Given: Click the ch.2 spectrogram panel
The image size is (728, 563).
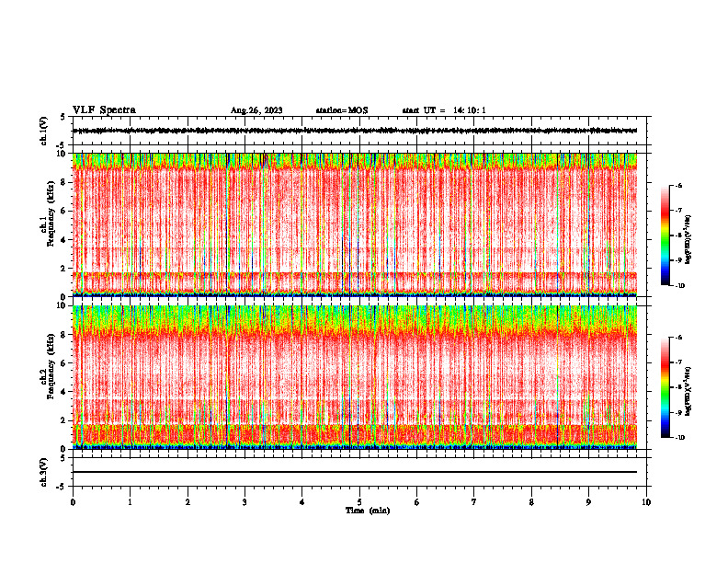Looking at the screenshot, I should click(x=355, y=377).
